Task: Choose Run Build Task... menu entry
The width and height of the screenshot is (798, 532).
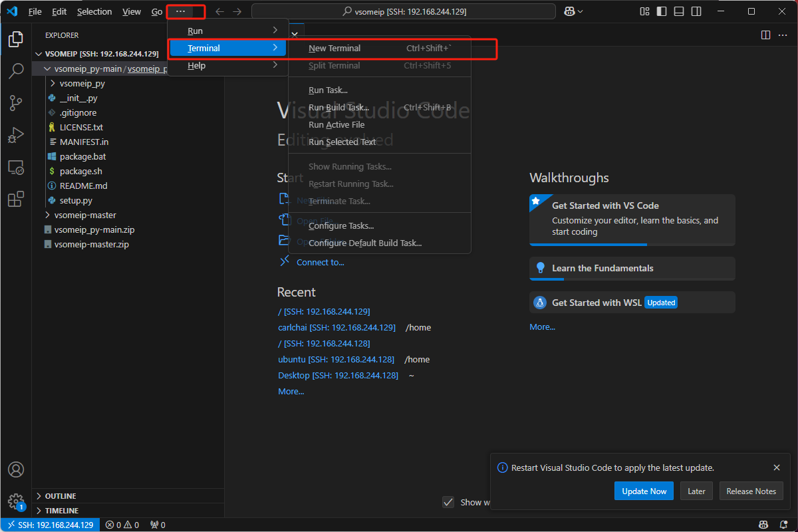Action: point(380,107)
